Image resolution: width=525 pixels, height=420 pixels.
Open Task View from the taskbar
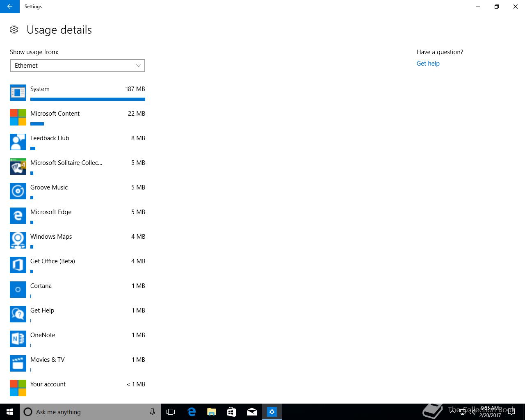coord(171,412)
